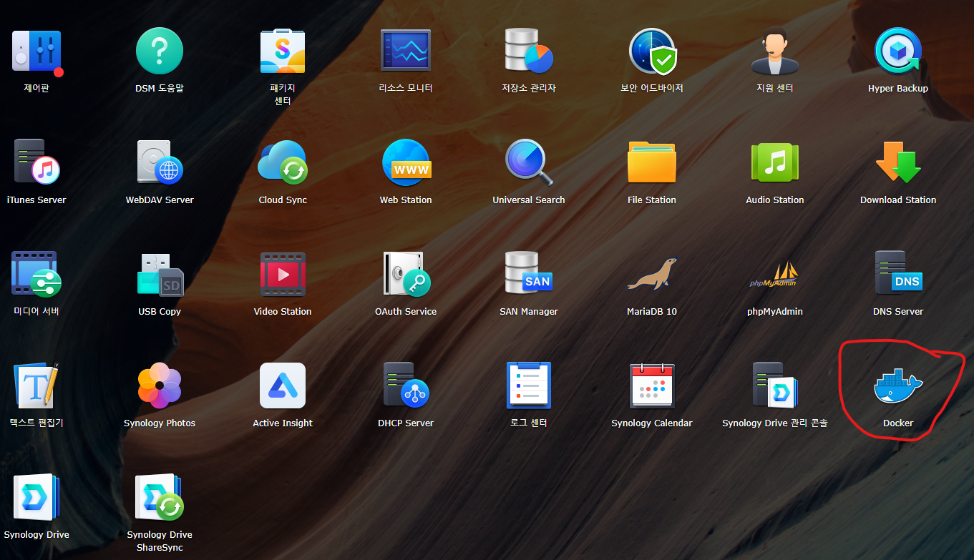Screen dimensions: 974x560
Task: Open 저장소 관리자 storage manager
Action: pyautogui.click(x=529, y=50)
